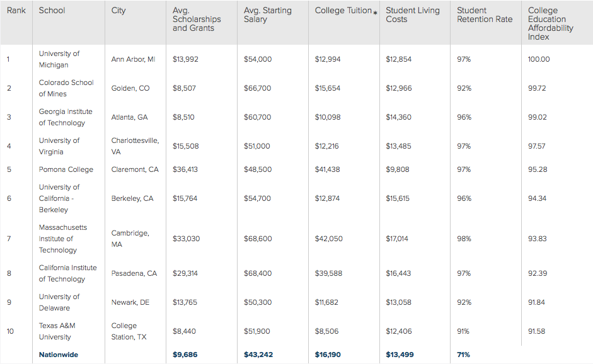Screen dimensions: 593x364
Task: Click the City column header
Action: (118, 11)
